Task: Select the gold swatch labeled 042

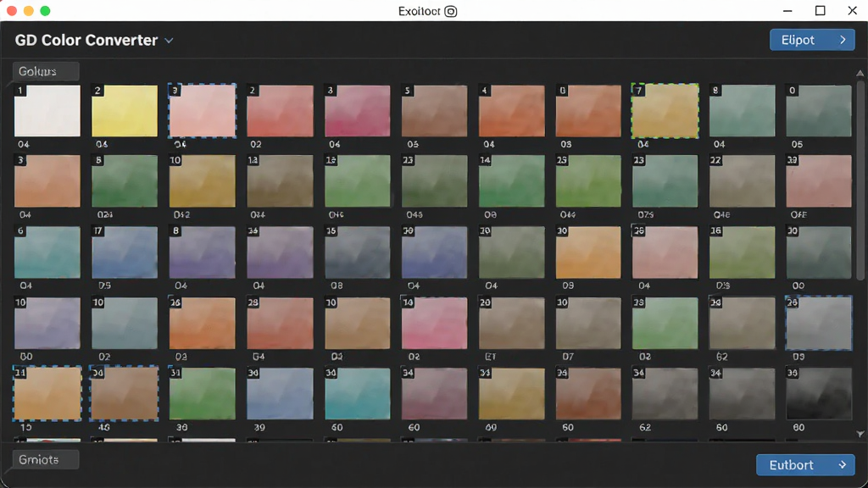Action: [202, 181]
